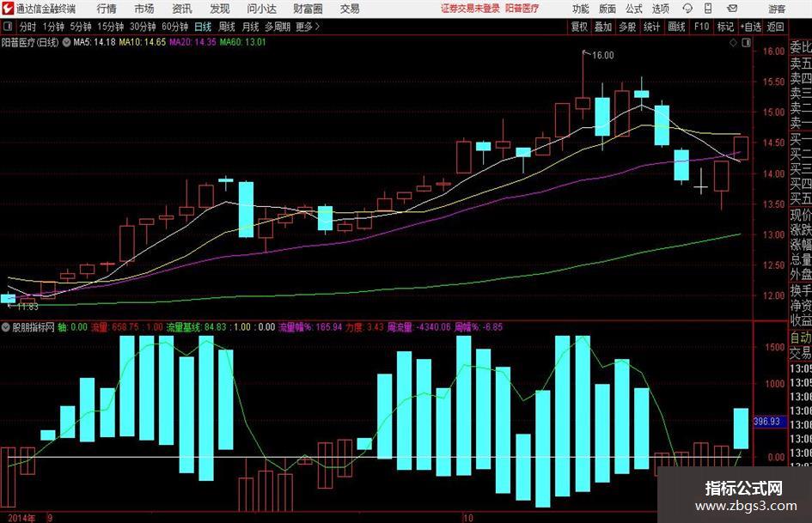Switch to the 1分钟 period tab
Viewport: 812px width, 523px height.
click(53, 27)
